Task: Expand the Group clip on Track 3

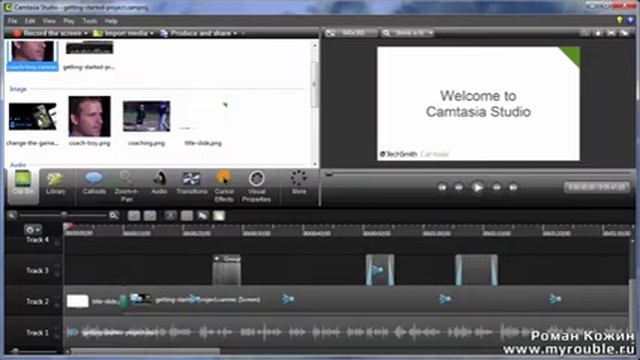Action: (x=217, y=258)
